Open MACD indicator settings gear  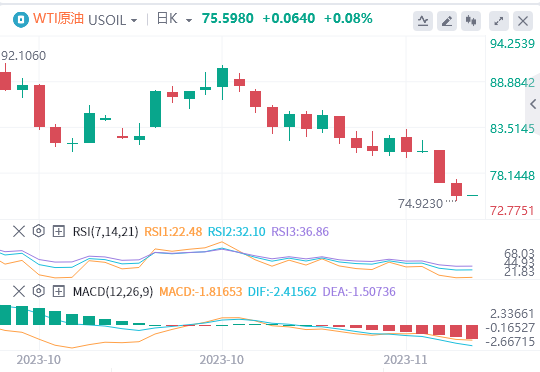(39, 291)
